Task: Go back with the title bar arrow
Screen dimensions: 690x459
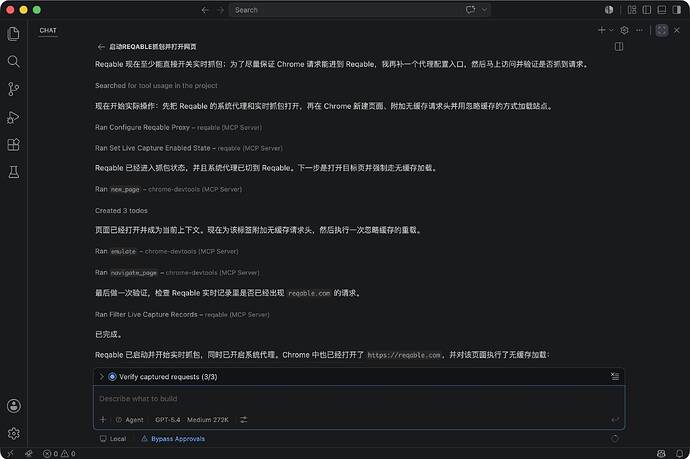Action: click(205, 10)
